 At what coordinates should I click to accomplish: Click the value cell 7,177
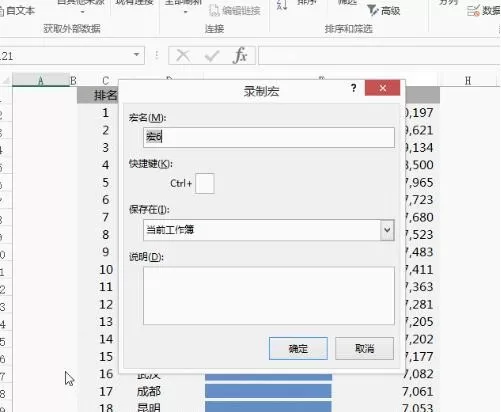tap(419, 357)
